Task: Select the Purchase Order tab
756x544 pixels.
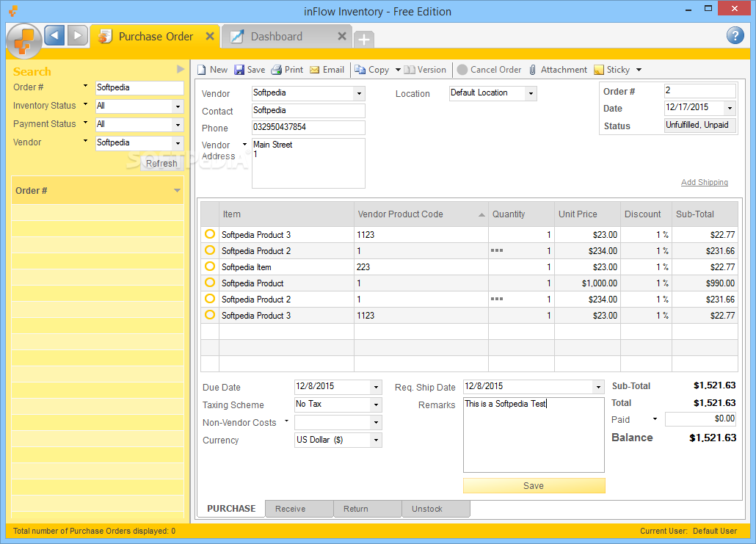Action: click(x=156, y=37)
